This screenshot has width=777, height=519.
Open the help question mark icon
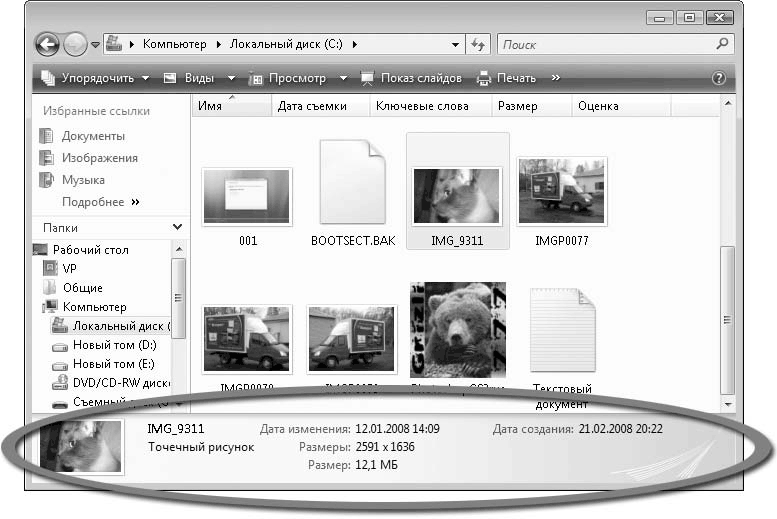click(x=719, y=78)
